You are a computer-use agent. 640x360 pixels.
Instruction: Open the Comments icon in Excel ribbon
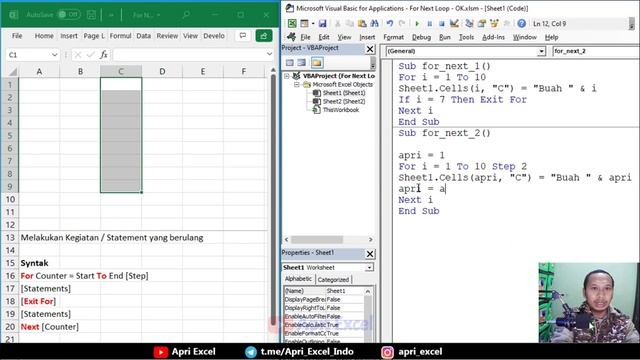(x=243, y=36)
